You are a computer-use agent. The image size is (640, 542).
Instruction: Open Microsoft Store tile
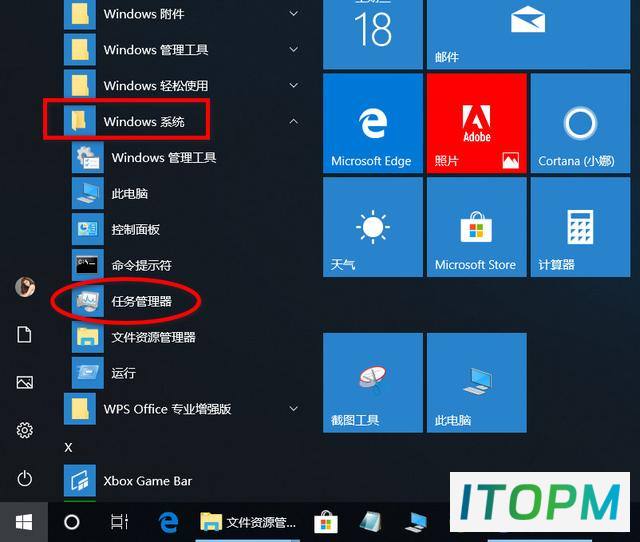(477, 227)
